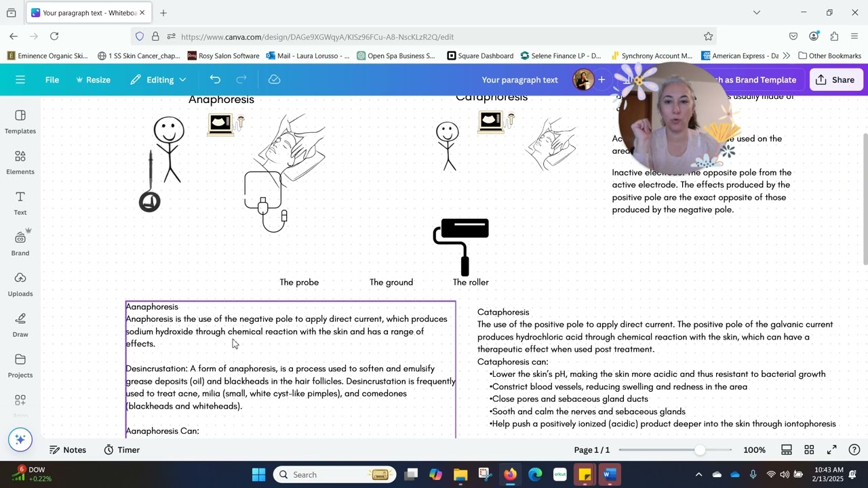
Task: Add collaborator with plus icon
Action: coord(601,80)
